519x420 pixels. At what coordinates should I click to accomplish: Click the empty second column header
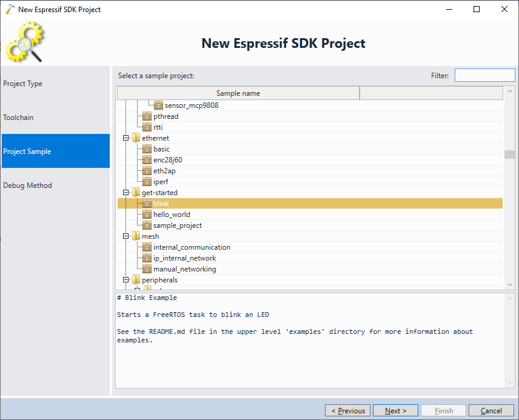(431, 93)
